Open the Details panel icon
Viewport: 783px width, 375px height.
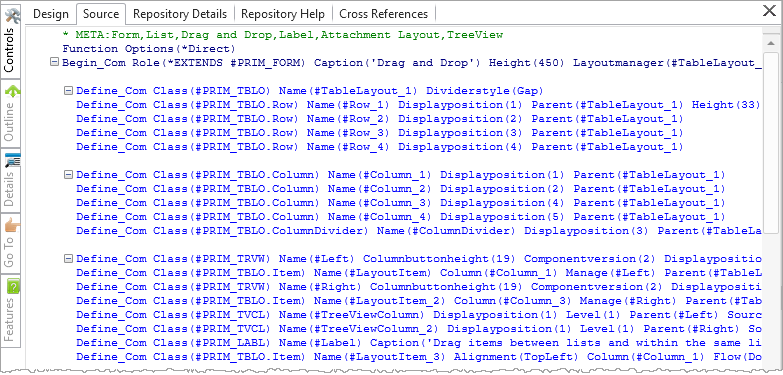point(12,159)
